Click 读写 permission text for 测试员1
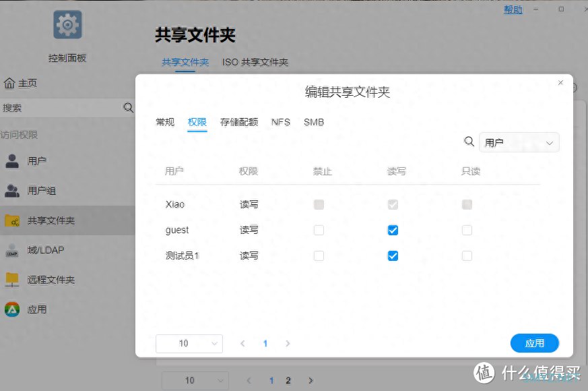 click(x=249, y=256)
